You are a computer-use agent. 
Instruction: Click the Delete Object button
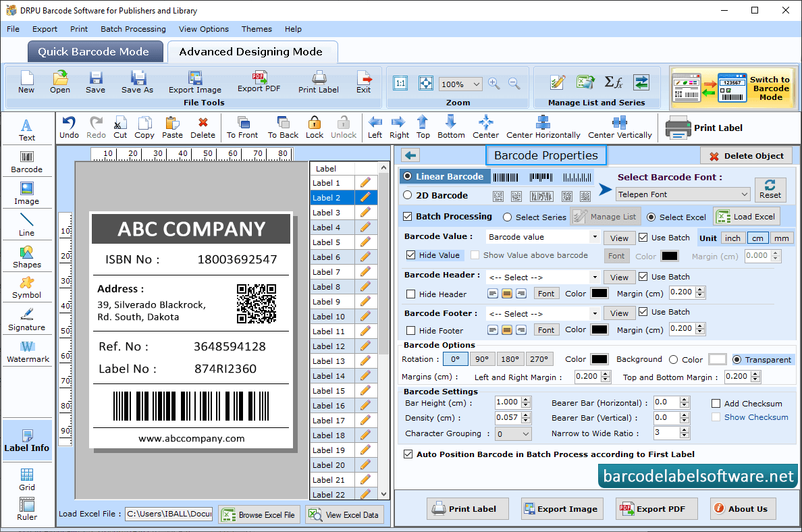coord(746,156)
